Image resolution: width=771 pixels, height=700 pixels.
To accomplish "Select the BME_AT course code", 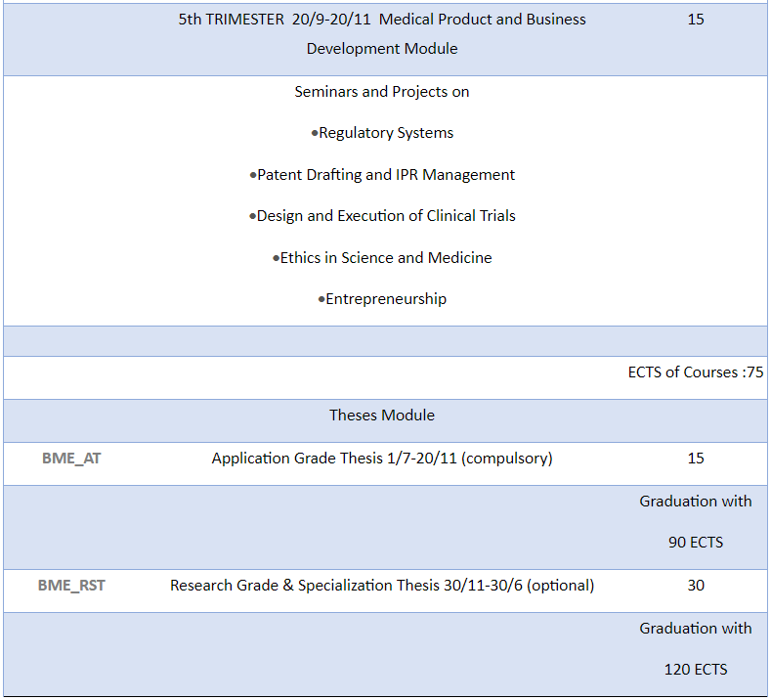I will coord(71,459).
